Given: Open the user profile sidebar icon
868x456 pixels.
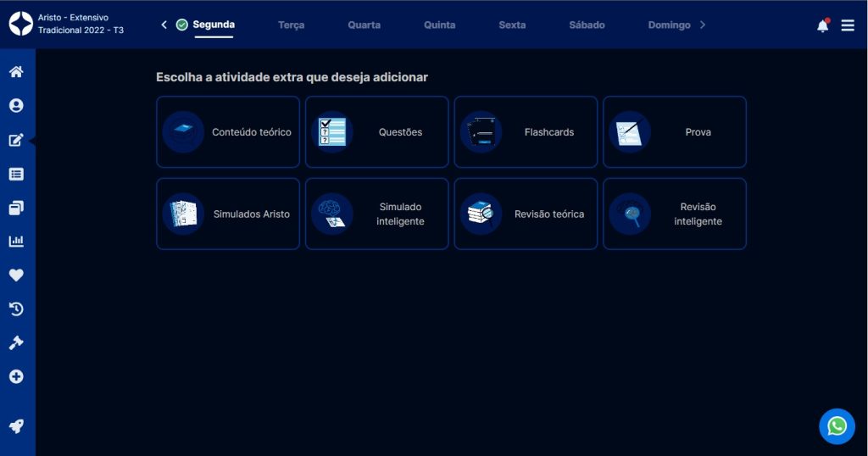Looking at the screenshot, I should (x=16, y=106).
